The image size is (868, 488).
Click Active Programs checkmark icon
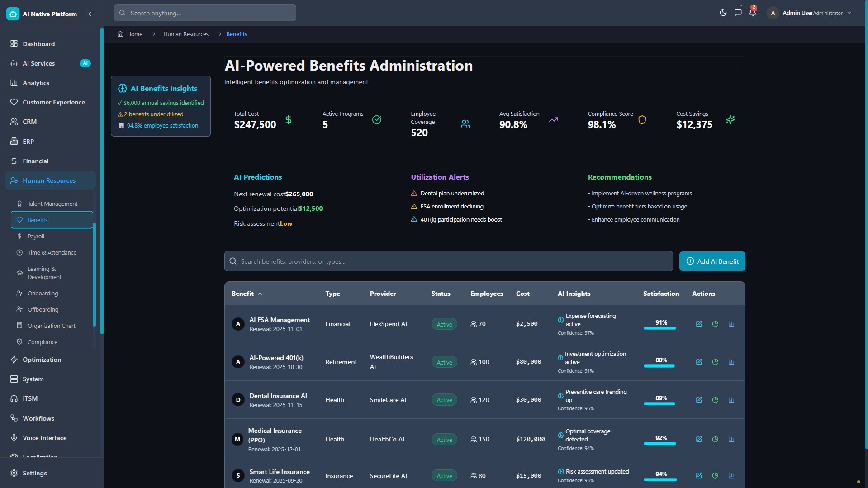click(377, 120)
